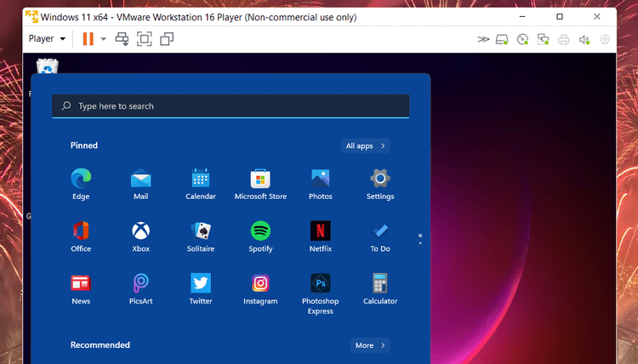Send Ctrl+Alt+Del to the virtual machine

coord(122,39)
